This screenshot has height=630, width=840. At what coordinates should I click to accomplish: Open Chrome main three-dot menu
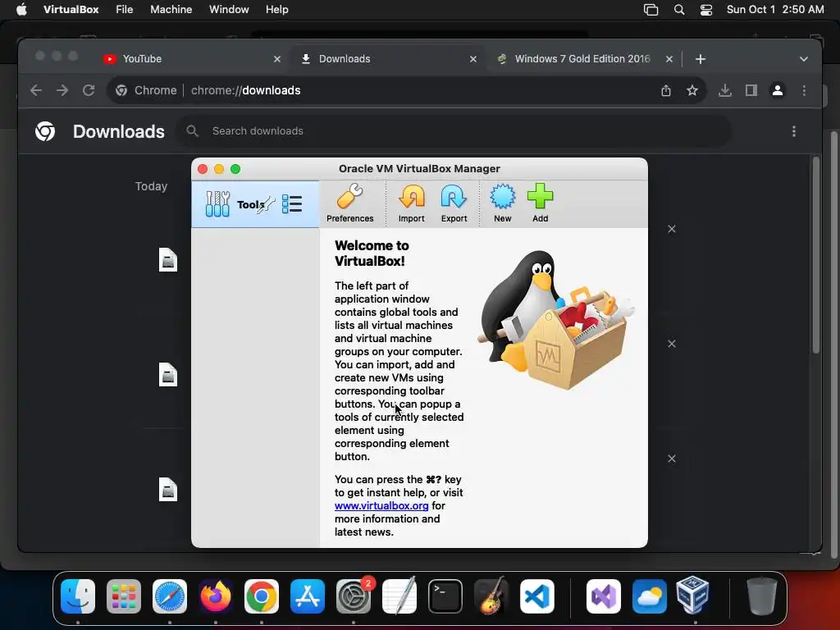point(804,90)
